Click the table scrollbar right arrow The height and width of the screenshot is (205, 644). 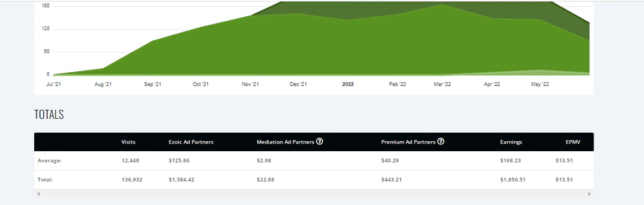tap(590, 194)
